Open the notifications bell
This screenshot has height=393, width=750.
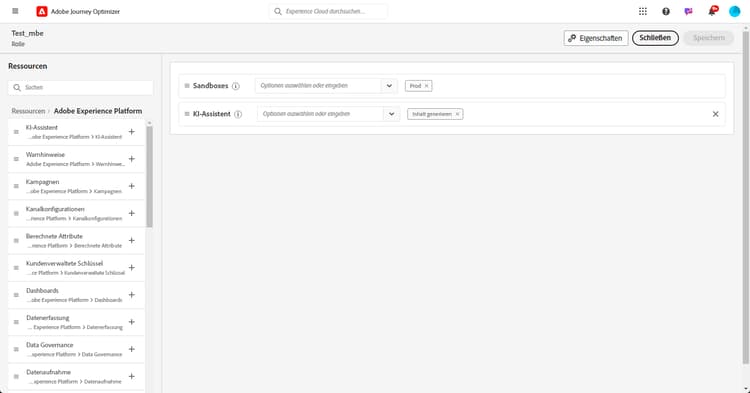click(712, 11)
